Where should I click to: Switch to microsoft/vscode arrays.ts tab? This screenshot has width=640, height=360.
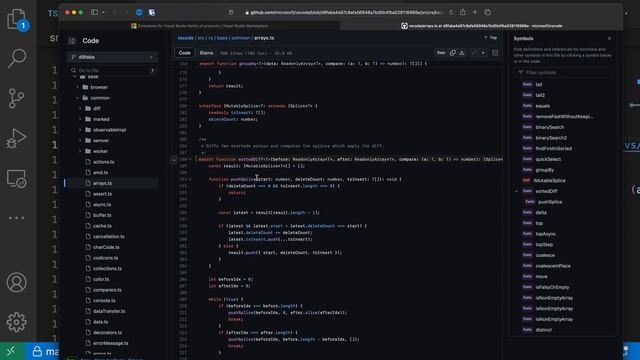[482, 26]
